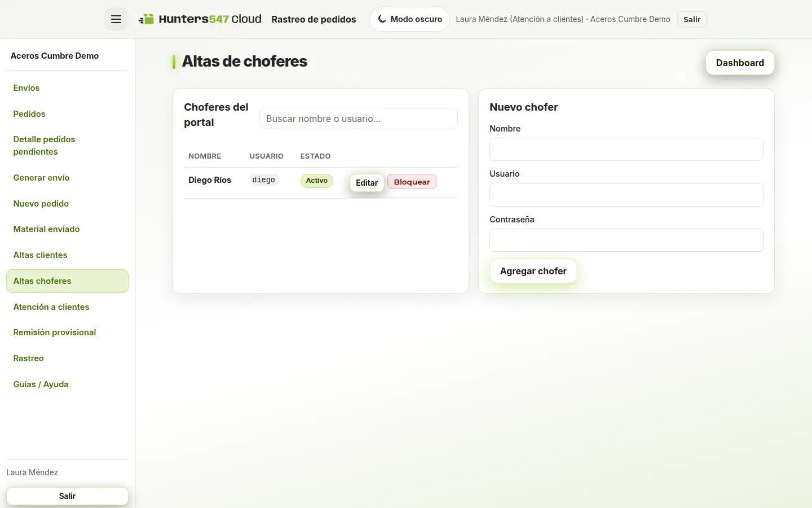
Task: Go to Remisión provisional
Action: (x=67, y=332)
